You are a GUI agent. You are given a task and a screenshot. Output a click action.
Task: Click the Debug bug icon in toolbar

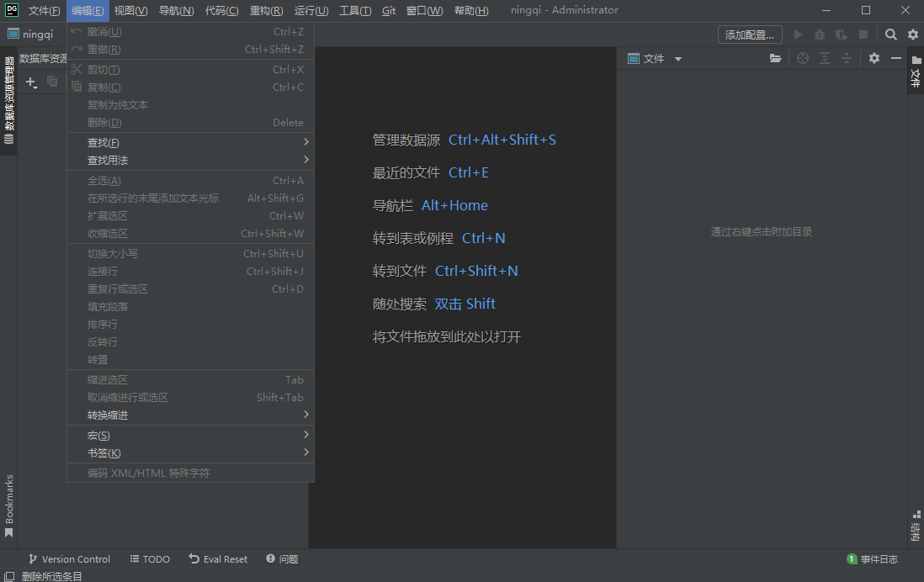(x=820, y=34)
